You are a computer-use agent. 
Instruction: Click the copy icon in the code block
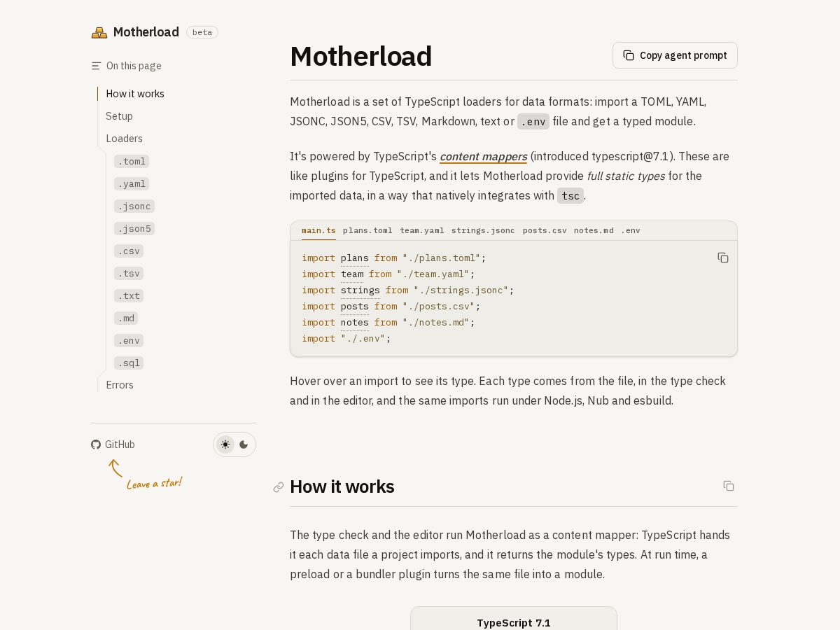[x=723, y=258]
